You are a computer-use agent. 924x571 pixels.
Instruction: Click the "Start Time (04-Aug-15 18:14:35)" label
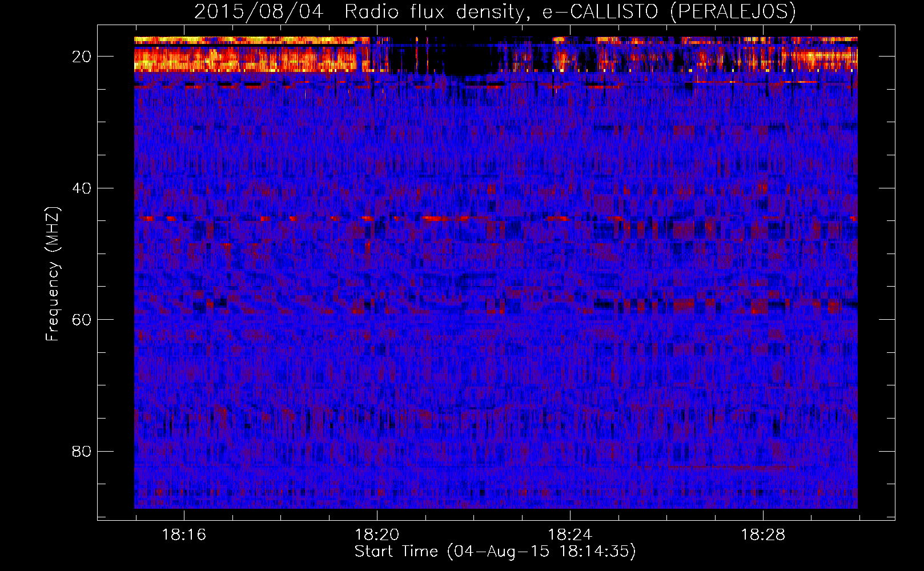[495, 552]
